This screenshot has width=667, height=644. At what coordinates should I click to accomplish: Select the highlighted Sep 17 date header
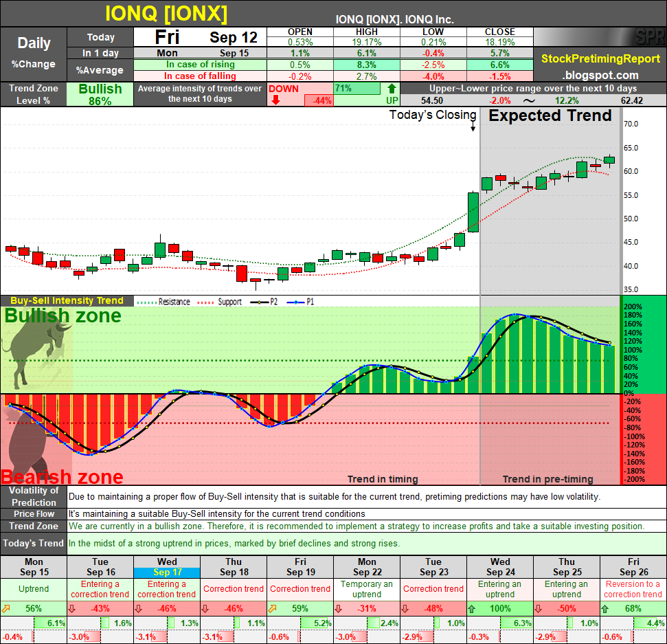(x=167, y=573)
